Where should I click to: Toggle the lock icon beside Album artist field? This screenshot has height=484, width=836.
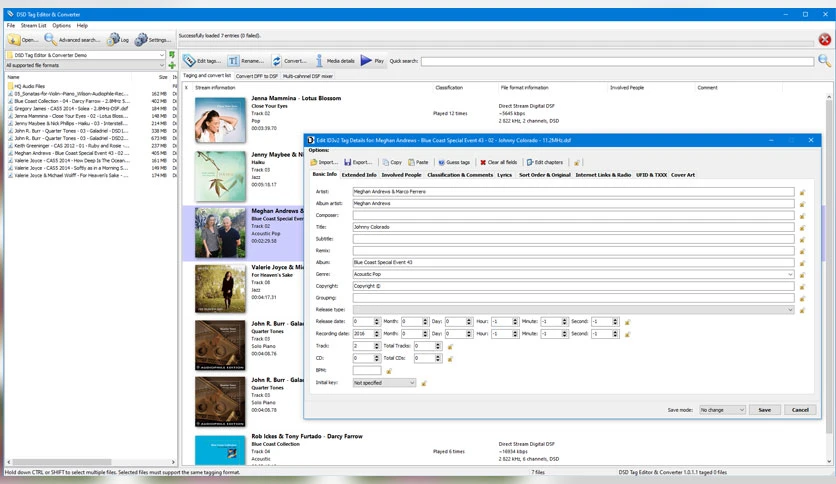tap(802, 204)
